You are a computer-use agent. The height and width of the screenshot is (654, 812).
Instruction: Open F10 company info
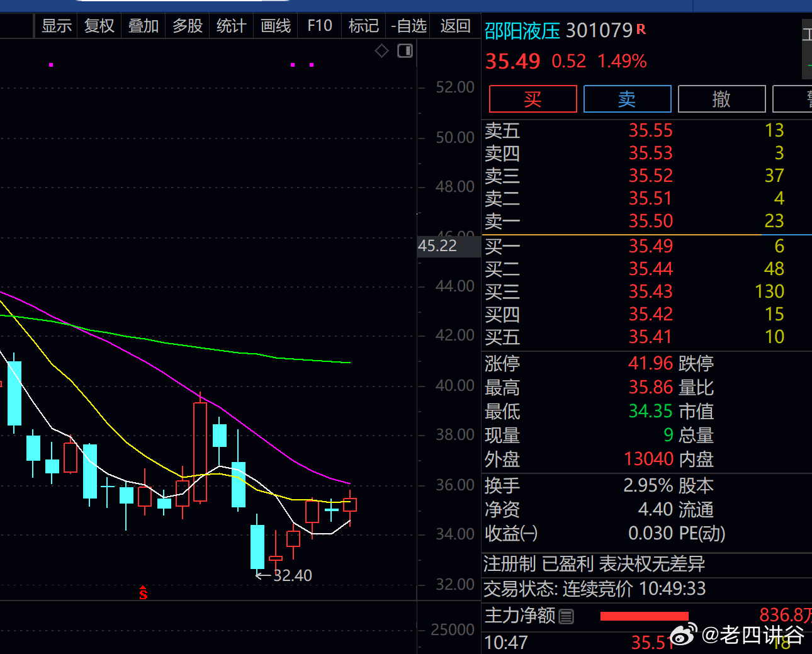[x=320, y=26]
